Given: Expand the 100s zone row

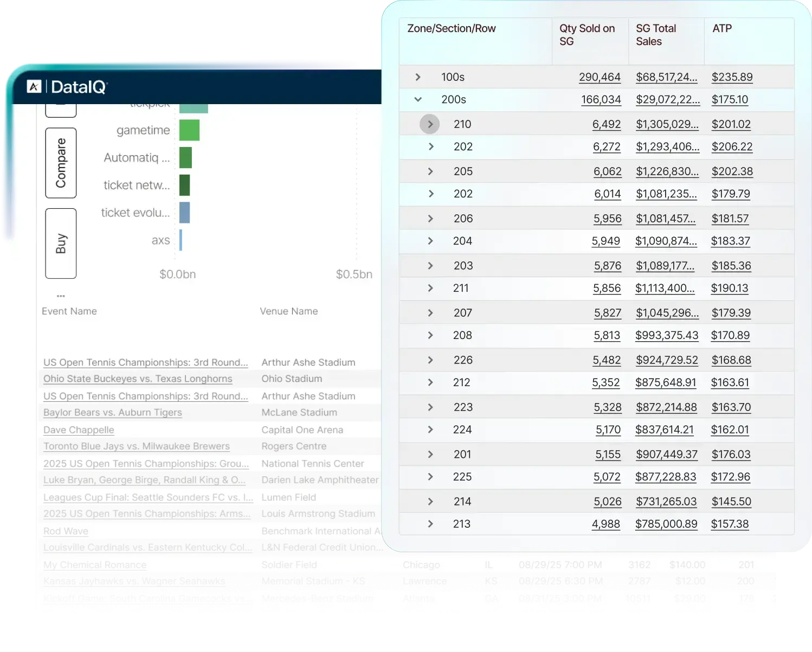Looking at the screenshot, I should 418,77.
